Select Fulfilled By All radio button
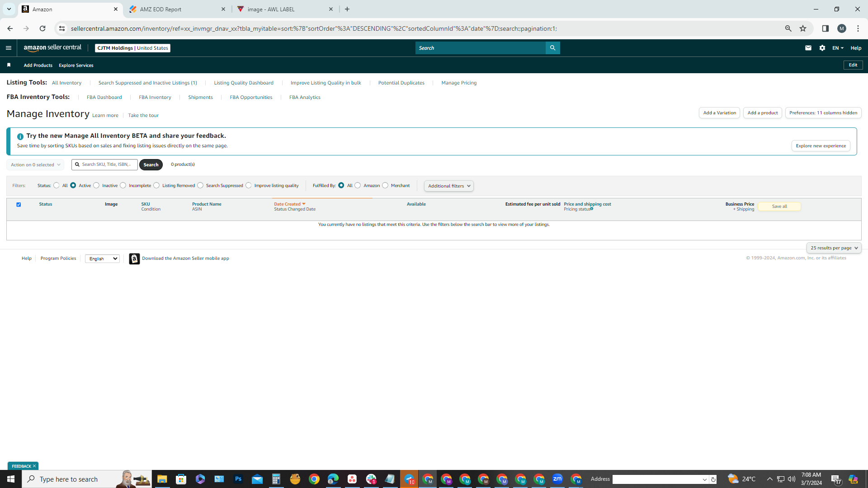This screenshot has height=488, width=868. click(341, 185)
